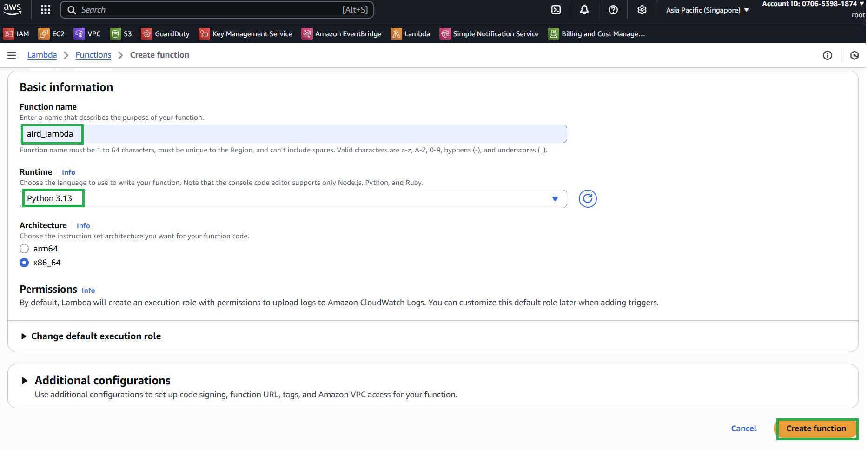Select the x86_64 architecture
The width and height of the screenshot is (868, 474).
click(x=24, y=263)
